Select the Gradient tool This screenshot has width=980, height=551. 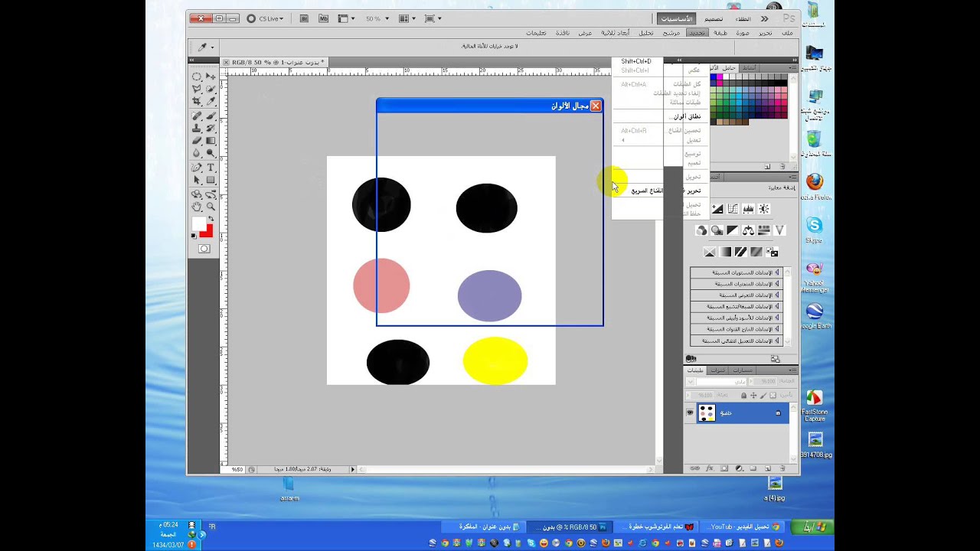click(x=211, y=141)
